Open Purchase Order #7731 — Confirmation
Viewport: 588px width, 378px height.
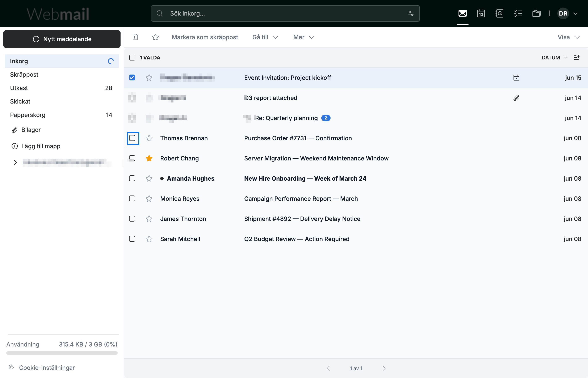click(x=356, y=138)
